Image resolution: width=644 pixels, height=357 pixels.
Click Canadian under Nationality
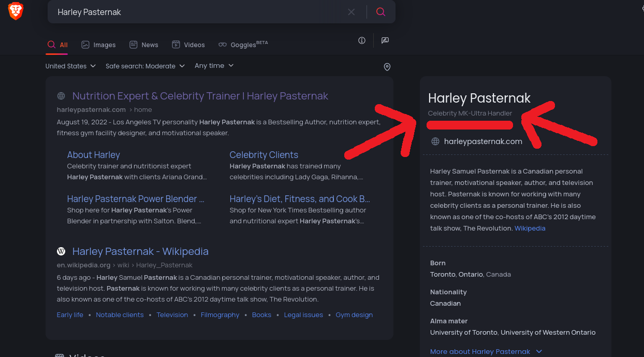click(445, 303)
